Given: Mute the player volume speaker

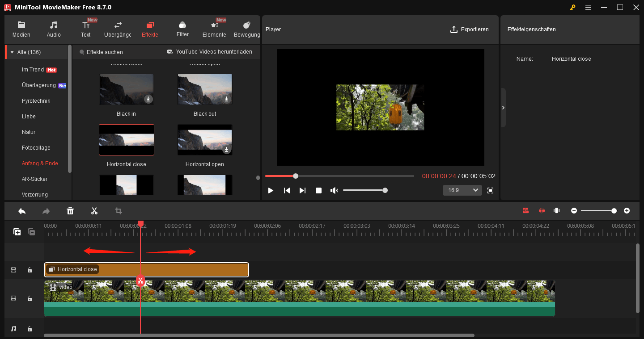Looking at the screenshot, I should (334, 190).
